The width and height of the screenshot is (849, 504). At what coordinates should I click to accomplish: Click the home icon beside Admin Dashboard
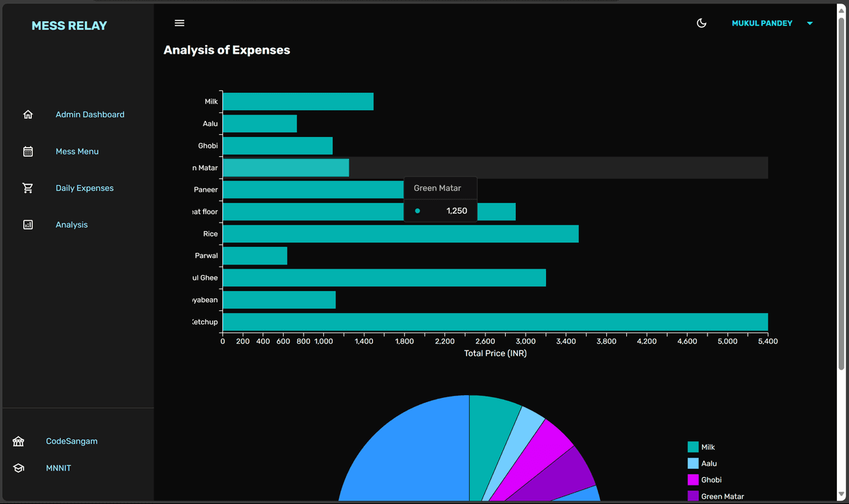point(28,115)
